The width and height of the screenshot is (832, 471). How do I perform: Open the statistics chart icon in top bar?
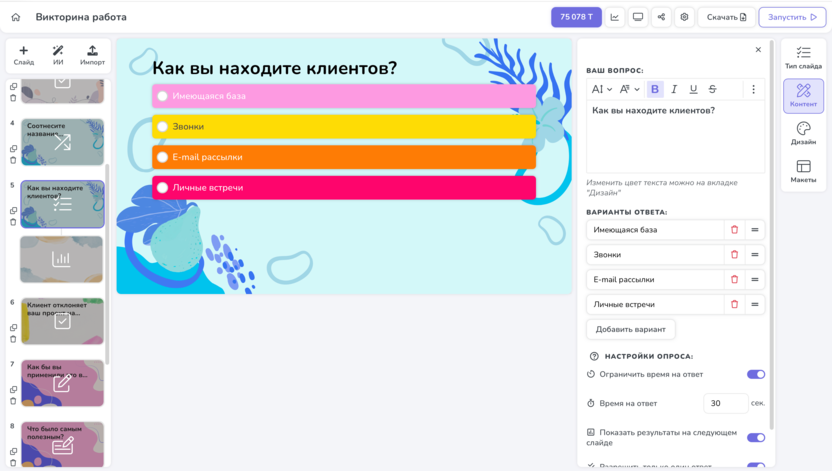click(614, 17)
